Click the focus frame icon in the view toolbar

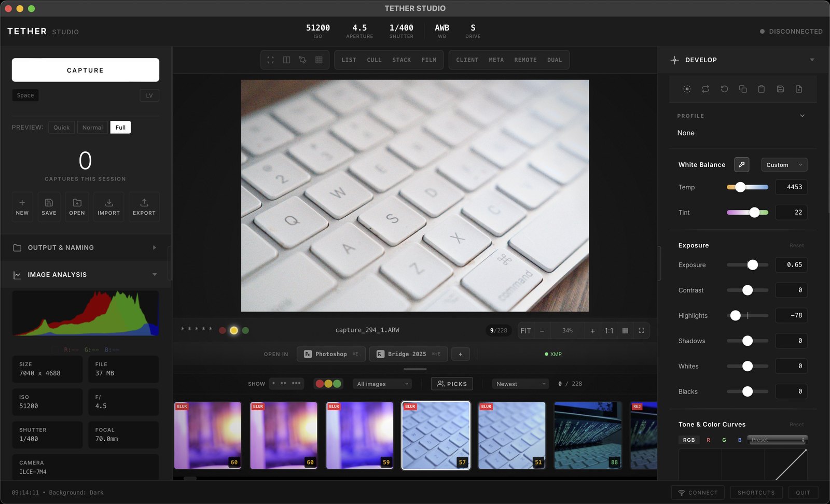[270, 60]
